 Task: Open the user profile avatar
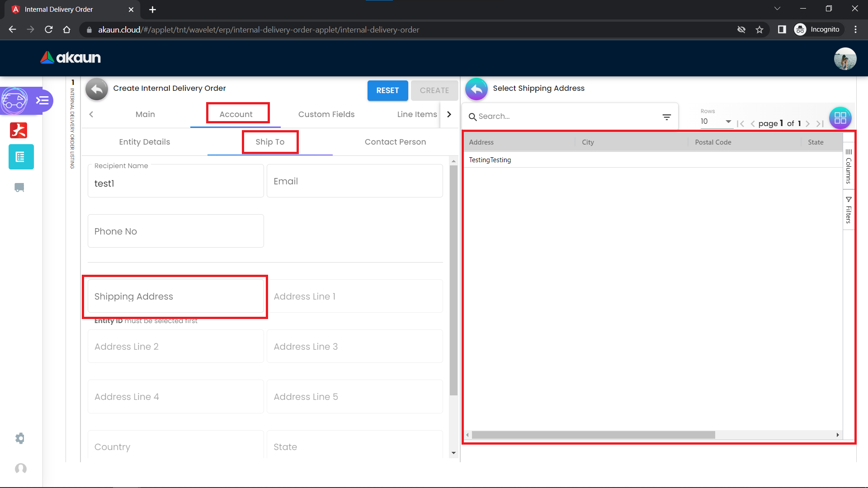click(x=845, y=59)
